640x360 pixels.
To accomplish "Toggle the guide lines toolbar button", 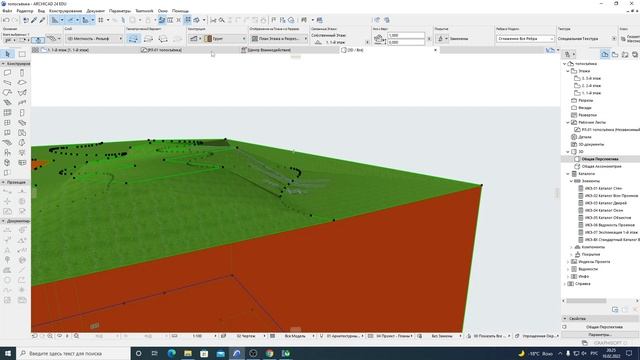I will pos(55,20).
